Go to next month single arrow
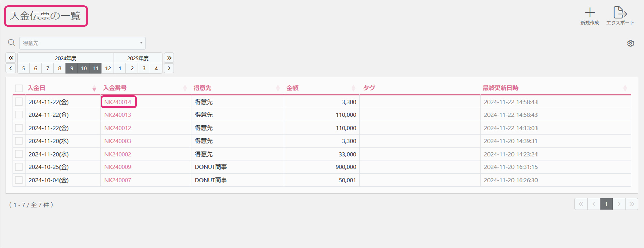Image resolution: width=644 pixels, height=248 pixels. point(169,68)
